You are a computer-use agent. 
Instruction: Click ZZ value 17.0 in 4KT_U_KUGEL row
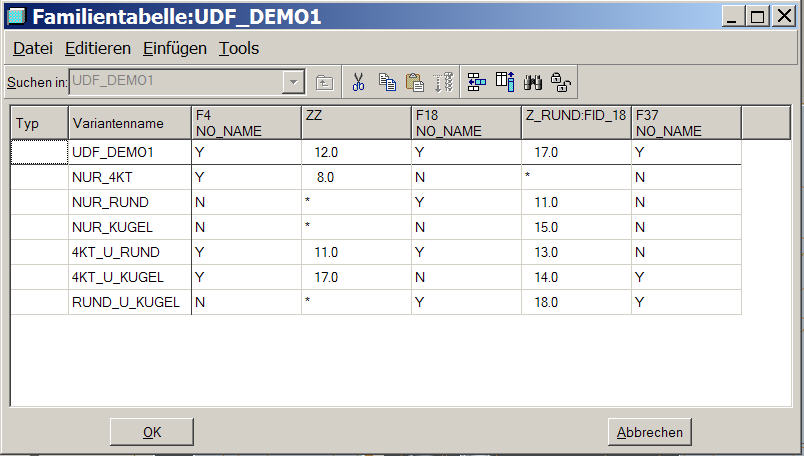click(356, 277)
